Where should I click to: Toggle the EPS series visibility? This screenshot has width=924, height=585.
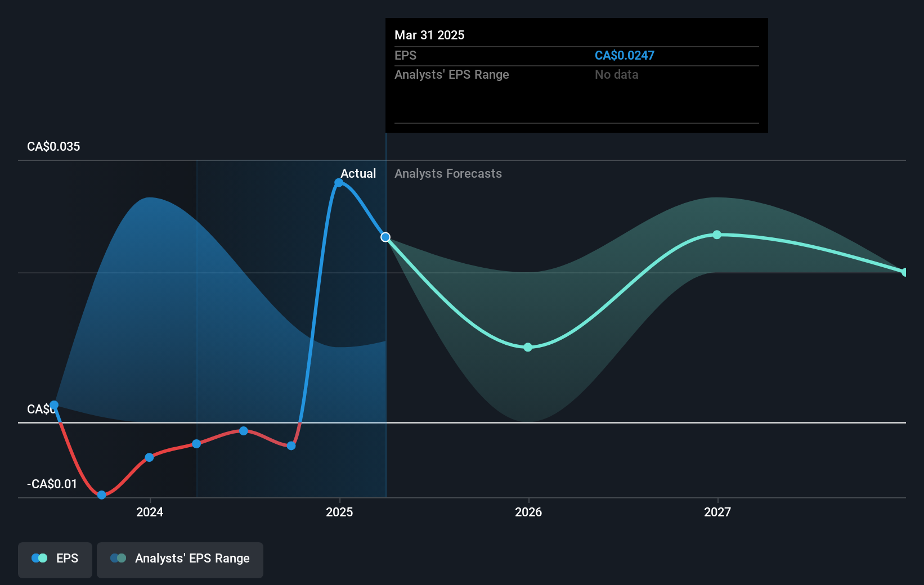[x=55, y=559]
